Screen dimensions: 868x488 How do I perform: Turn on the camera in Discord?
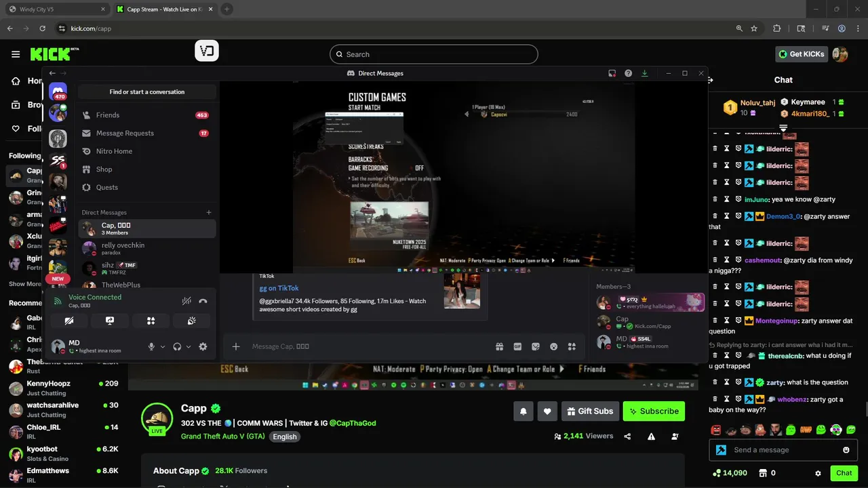(68, 321)
